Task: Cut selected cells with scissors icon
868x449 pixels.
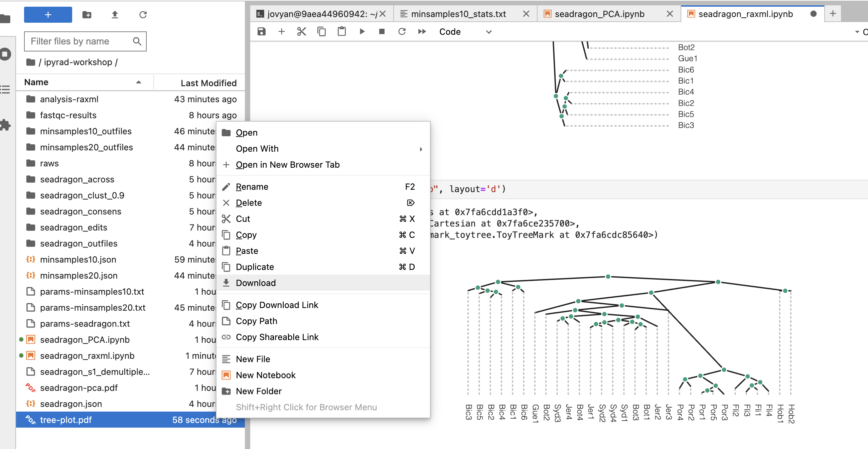Action: [302, 32]
